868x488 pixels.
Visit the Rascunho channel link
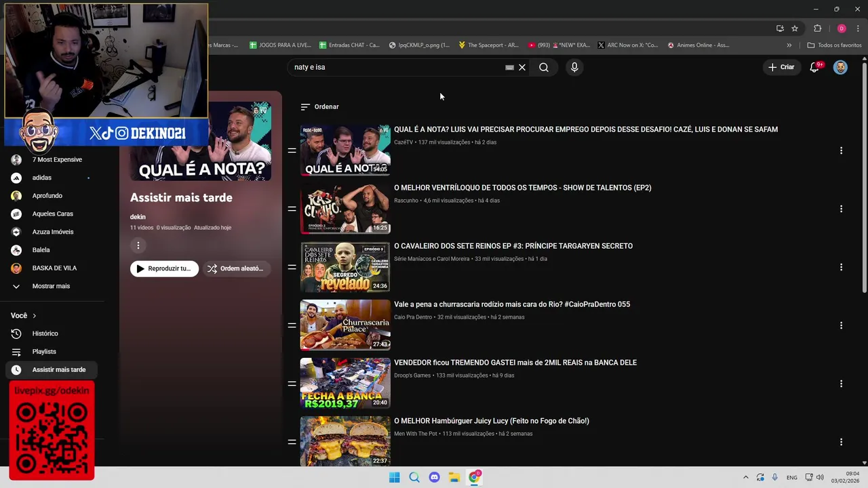coord(406,201)
